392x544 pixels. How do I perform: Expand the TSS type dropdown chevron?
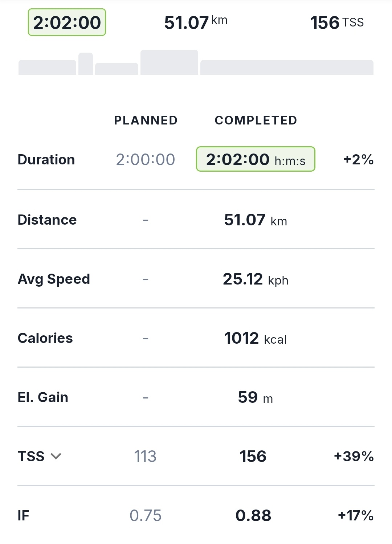tap(56, 456)
